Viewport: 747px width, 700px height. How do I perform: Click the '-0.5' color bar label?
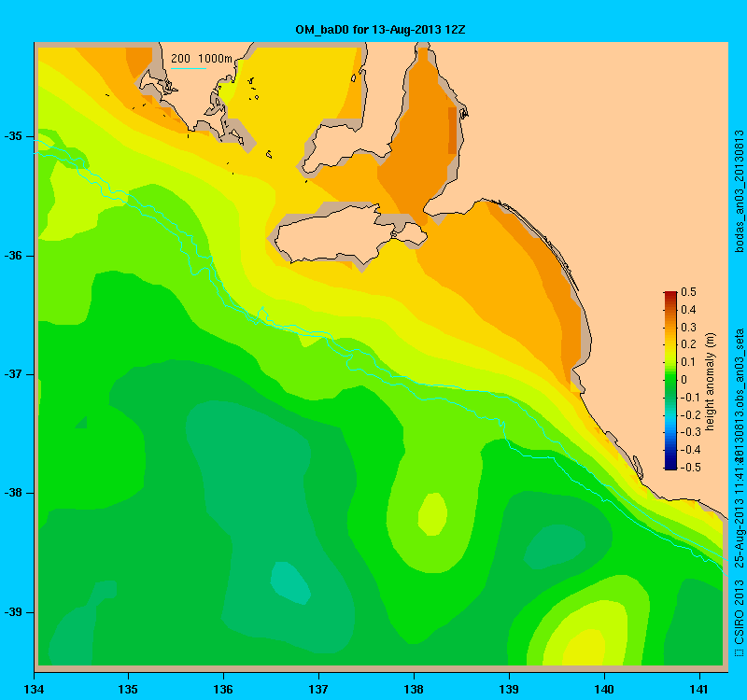pyautogui.click(x=690, y=468)
